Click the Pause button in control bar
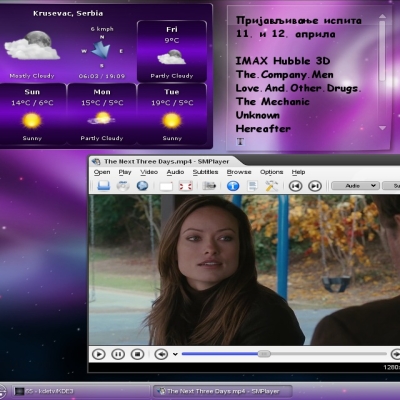400x400 pixels. click(118, 354)
